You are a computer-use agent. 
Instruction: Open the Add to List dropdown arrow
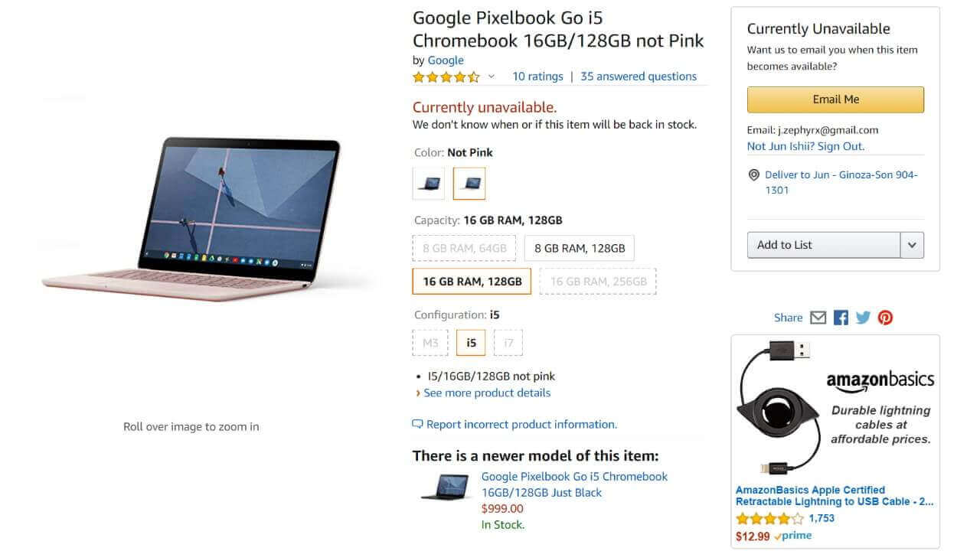pyautogui.click(x=912, y=245)
